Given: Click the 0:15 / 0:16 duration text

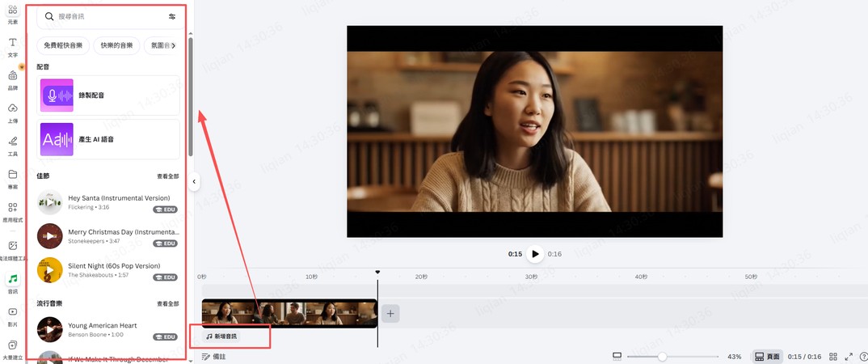Looking at the screenshot, I should tap(804, 356).
